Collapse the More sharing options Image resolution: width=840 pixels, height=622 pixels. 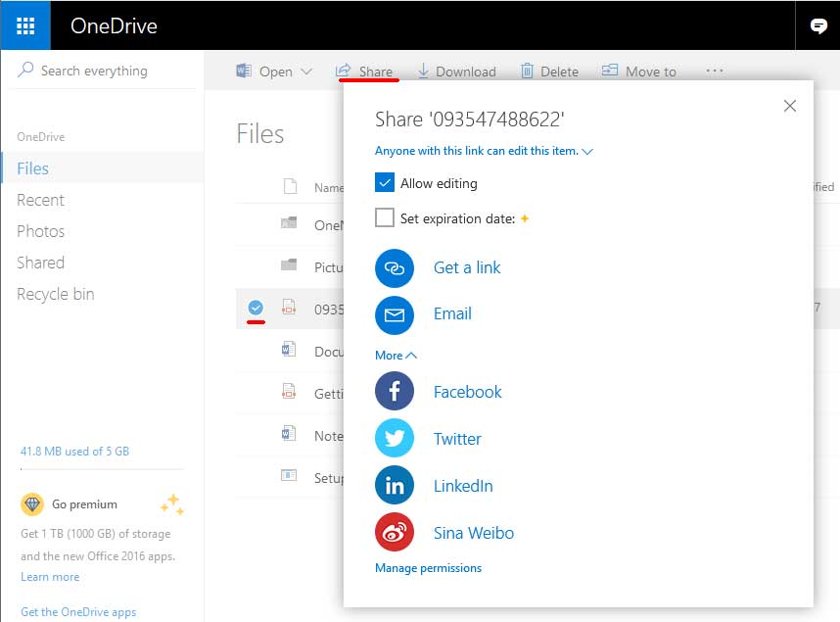(396, 355)
